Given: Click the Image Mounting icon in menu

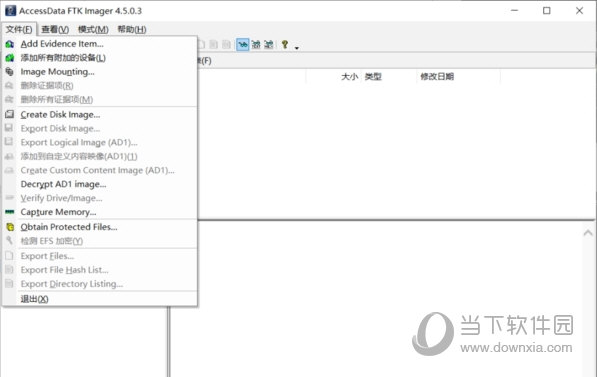Looking at the screenshot, I should point(10,72).
